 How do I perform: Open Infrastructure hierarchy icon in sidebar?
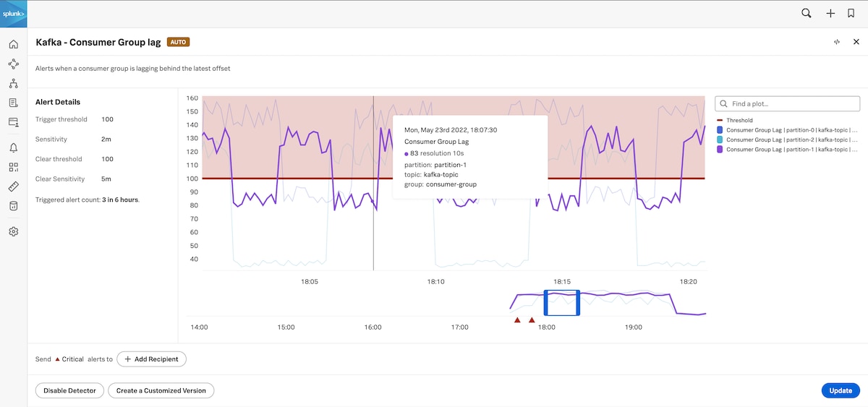[13, 84]
